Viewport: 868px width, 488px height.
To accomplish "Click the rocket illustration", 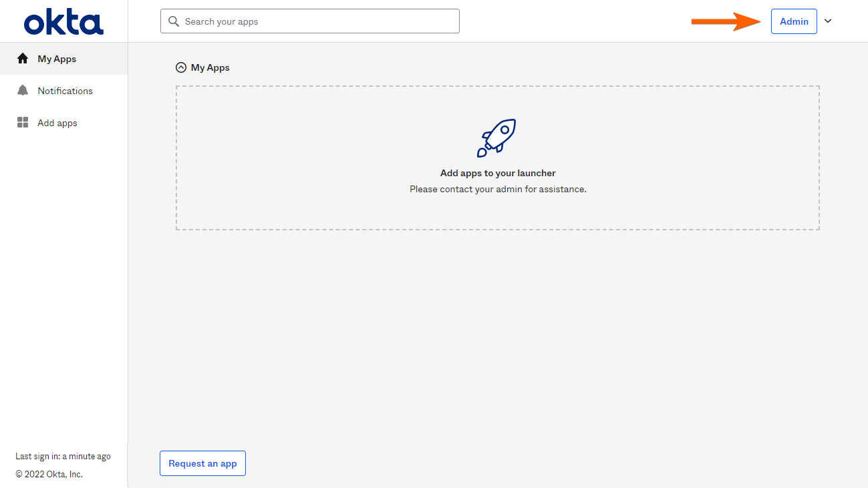I will 497,138.
